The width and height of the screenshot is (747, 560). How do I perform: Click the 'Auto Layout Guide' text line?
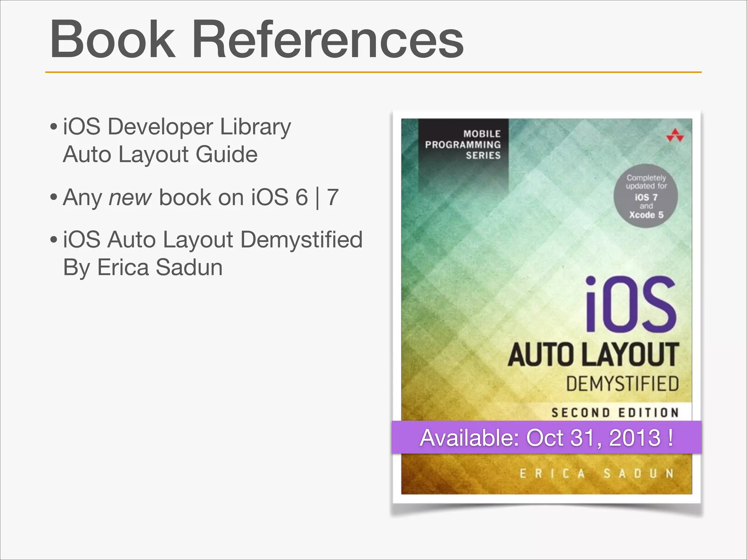[x=160, y=155]
